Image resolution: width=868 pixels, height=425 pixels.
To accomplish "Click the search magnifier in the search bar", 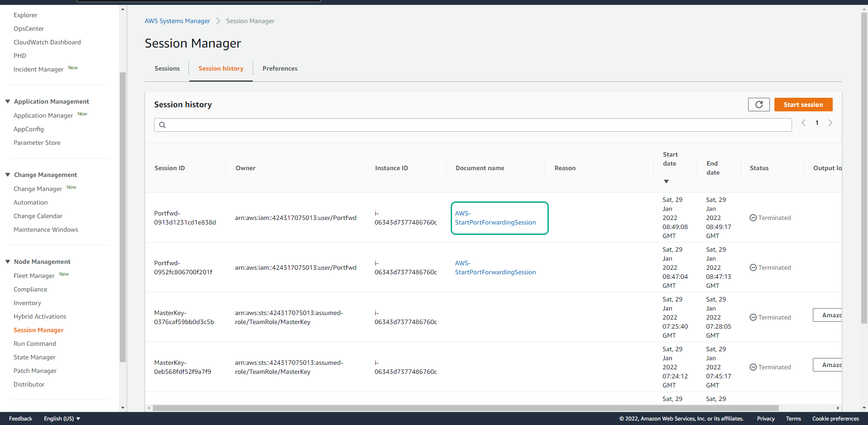I will (163, 125).
